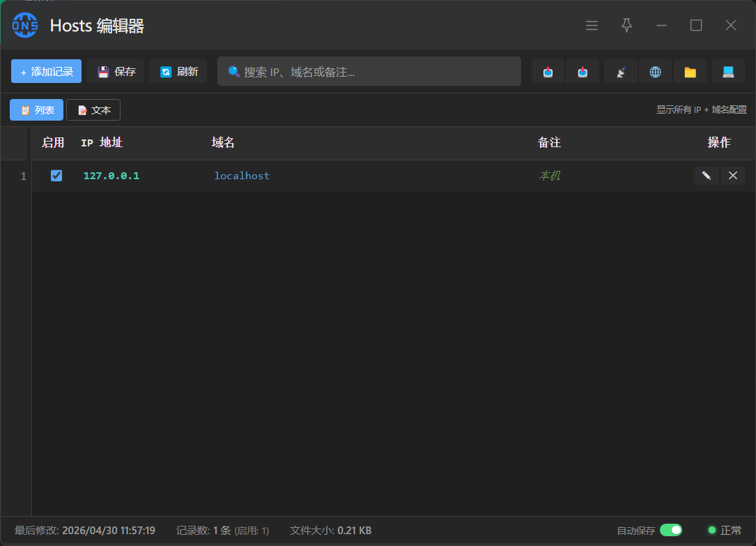Close the Hosts 编辑器 window
This screenshot has height=546, width=756.
coord(731,25)
